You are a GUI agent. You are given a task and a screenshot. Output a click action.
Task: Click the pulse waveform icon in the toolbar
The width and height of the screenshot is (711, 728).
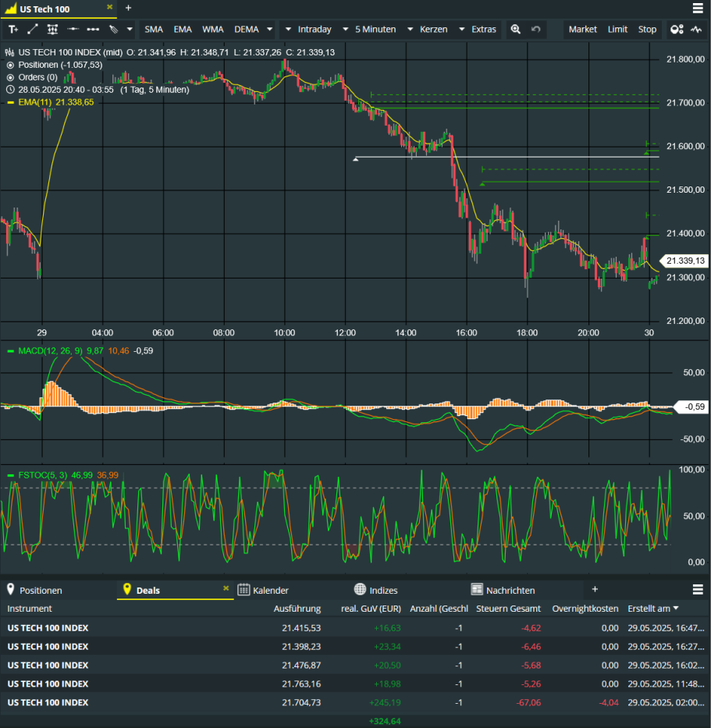click(695, 29)
